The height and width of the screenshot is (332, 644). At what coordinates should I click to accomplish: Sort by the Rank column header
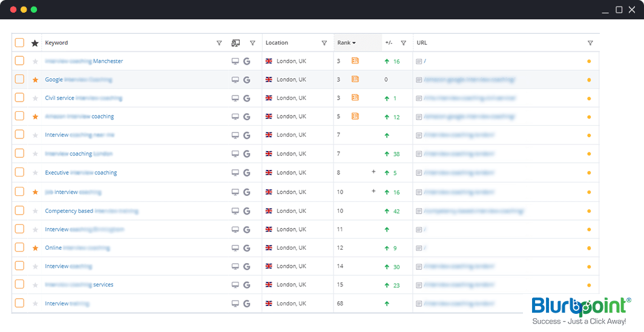coord(346,43)
